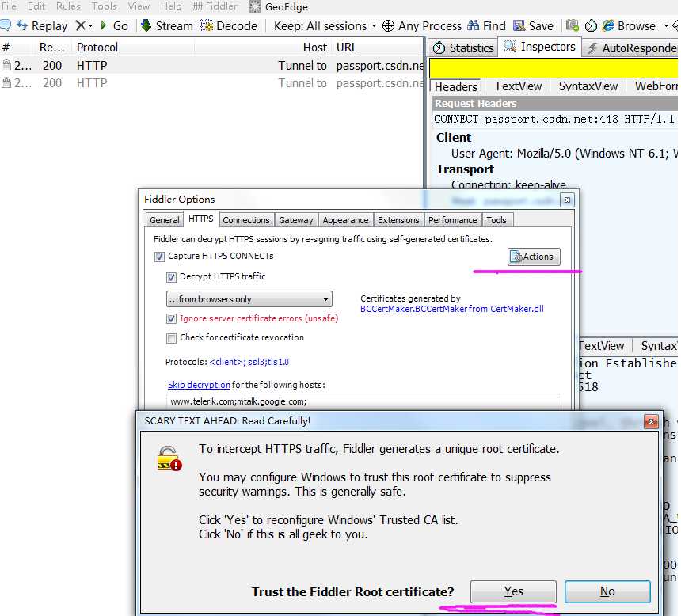Toggle the Decode toolbar button
Screen dimensions: 681x616
(x=229, y=25)
